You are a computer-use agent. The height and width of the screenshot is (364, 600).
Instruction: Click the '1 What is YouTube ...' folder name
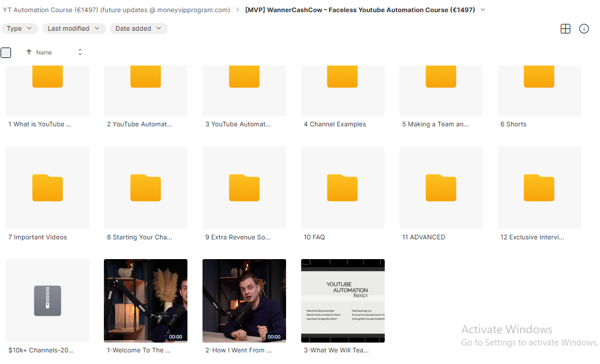(x=40, y=124)
